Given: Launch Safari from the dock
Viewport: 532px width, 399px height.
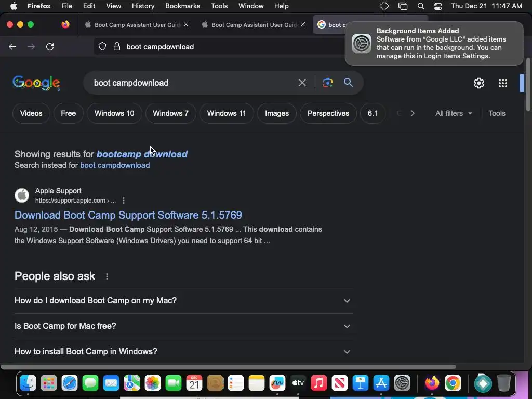Looking at the screenshot, I should [x=70, y=383].
